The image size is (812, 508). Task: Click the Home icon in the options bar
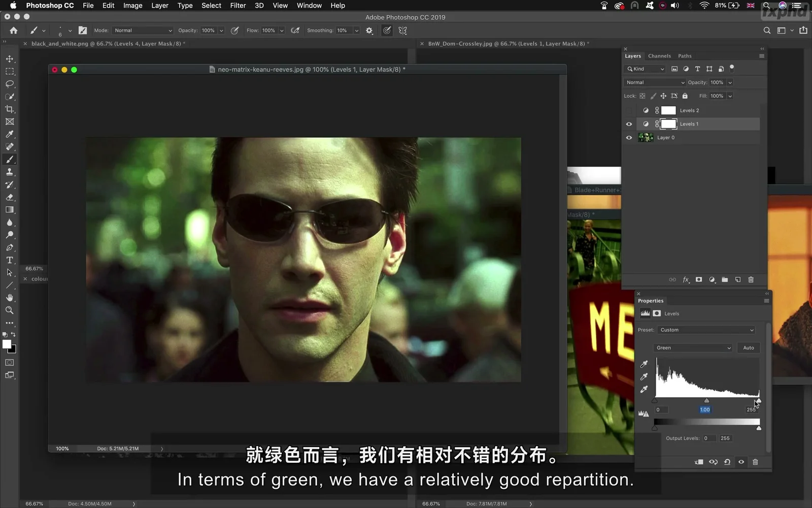[14, 30]
